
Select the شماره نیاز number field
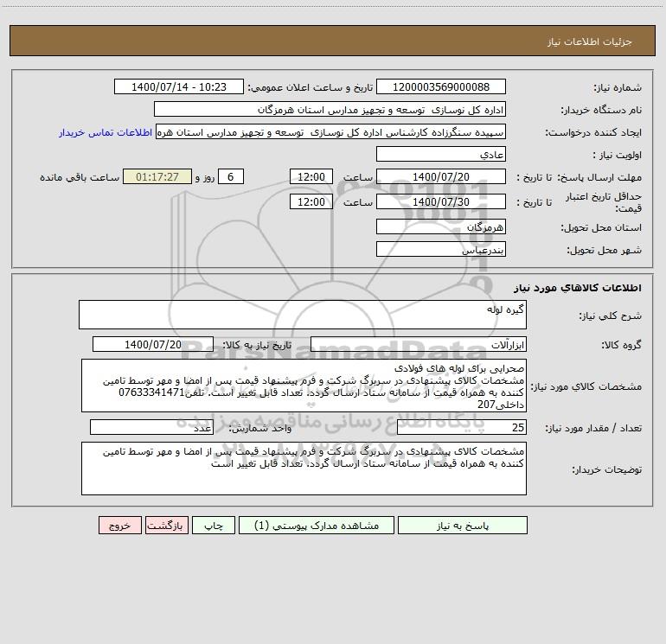(441, 86)
